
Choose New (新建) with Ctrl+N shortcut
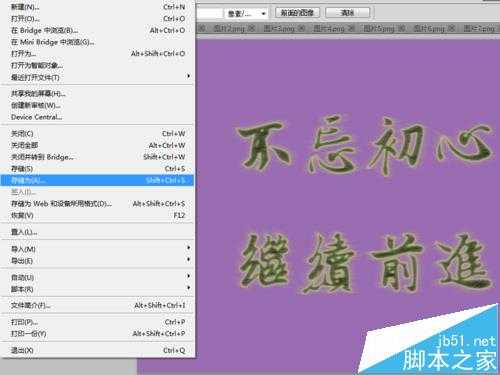coord(97,7)
